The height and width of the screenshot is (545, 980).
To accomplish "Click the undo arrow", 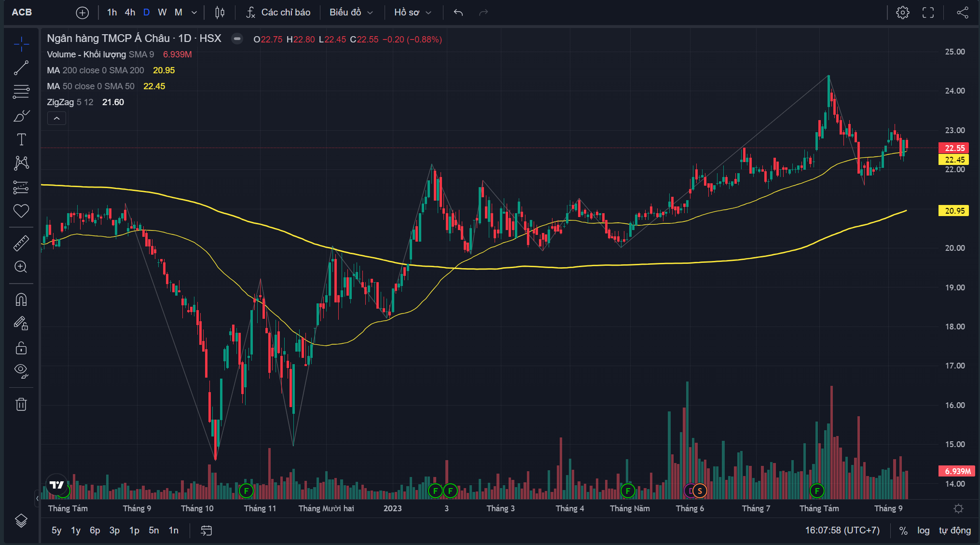I will click(x=458, y=13).
